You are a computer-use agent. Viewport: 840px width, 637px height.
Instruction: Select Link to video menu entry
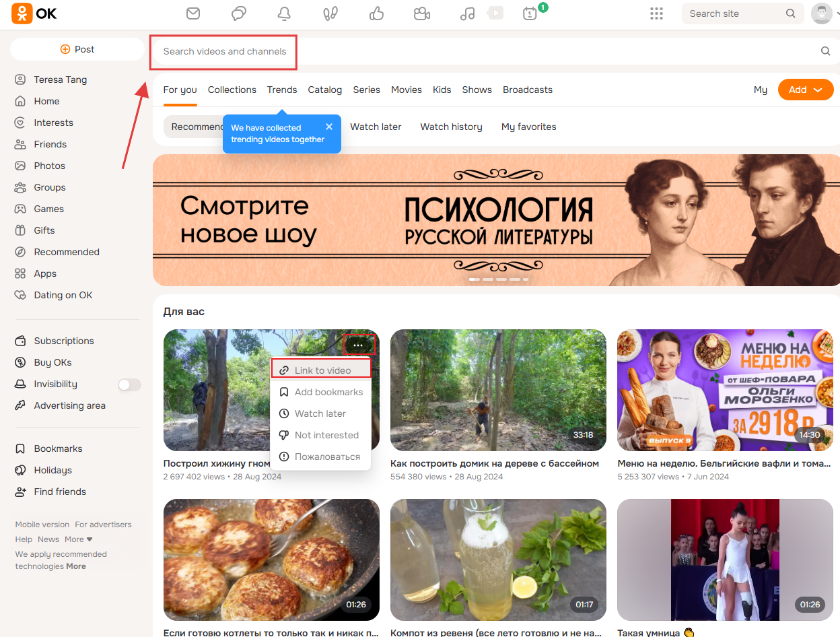tap(321, 370)
